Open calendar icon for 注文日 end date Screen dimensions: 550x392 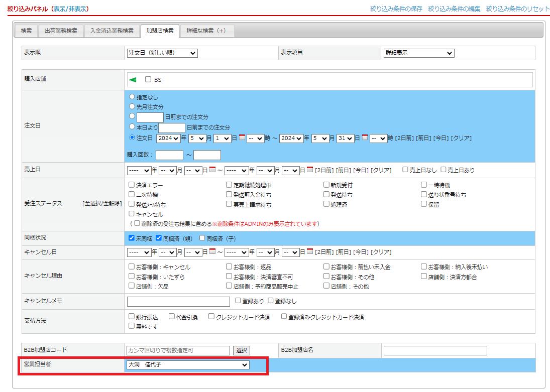pyautogui.click(x=365, y=138)
